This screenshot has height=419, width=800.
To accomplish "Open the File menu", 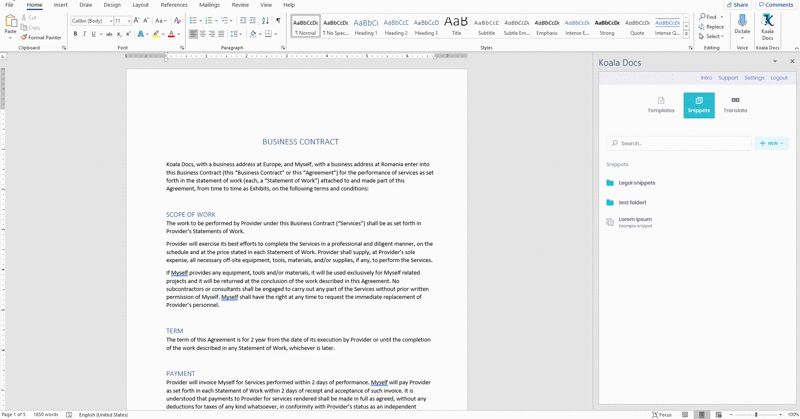I will 9,5.
